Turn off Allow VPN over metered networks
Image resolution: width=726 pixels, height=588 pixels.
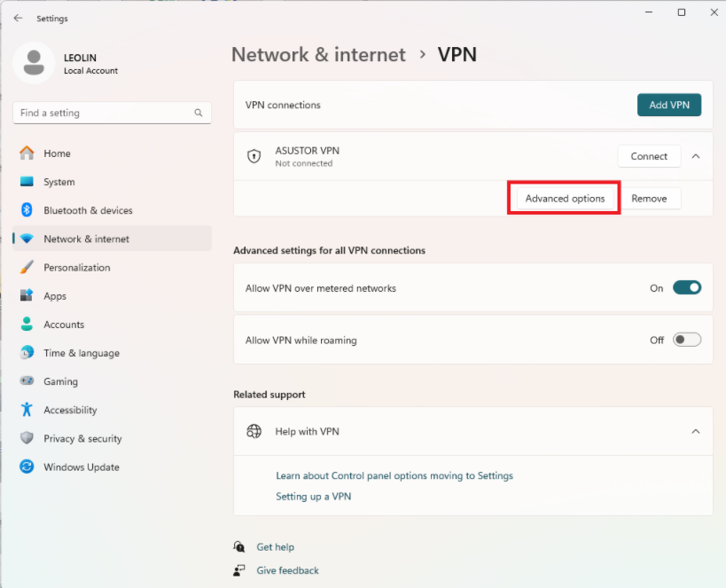687,287
